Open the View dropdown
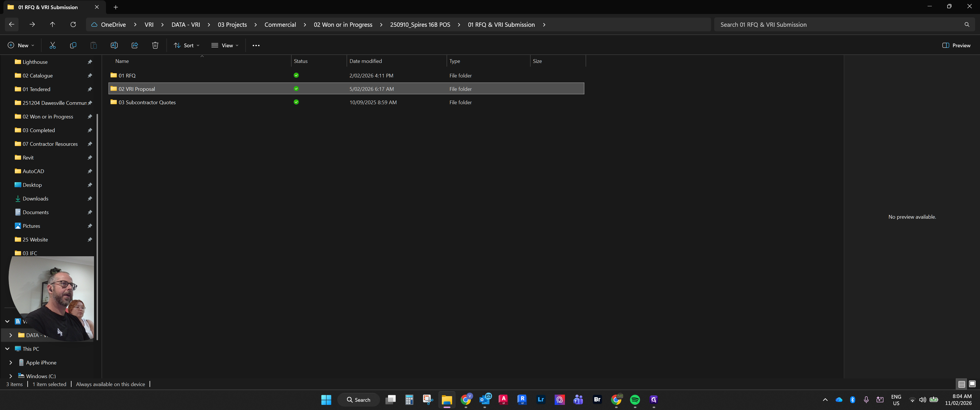Viewport: 980px width, 410px height. 225,45
